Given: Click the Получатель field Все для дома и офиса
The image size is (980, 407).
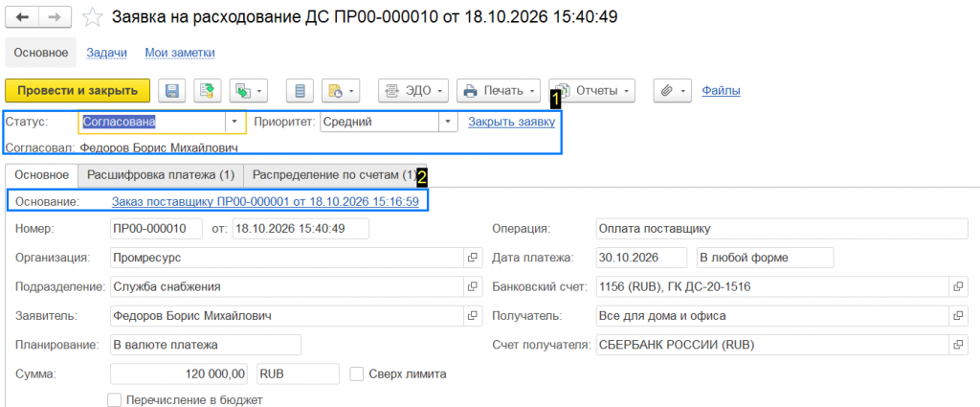Looking at the screenshot, I should (x=772, y=316).
